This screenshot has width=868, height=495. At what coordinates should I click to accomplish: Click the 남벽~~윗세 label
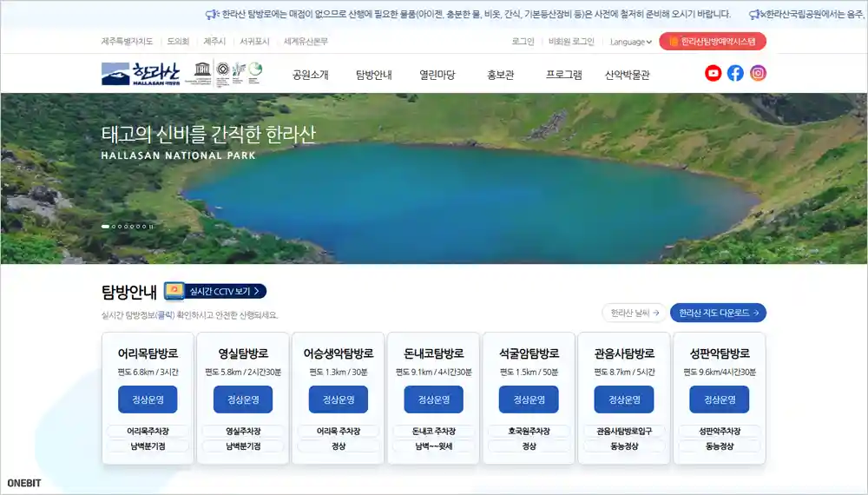pyautogui.click(x=433, y=445)
